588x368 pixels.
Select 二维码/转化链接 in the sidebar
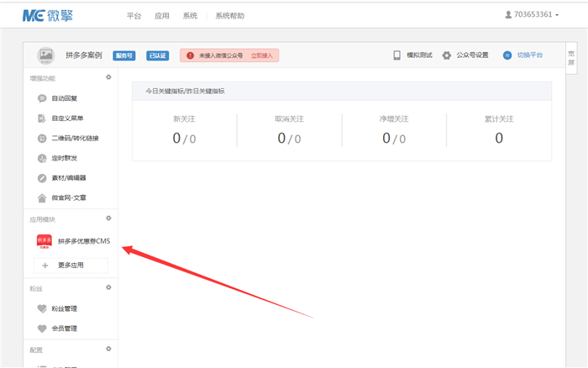pos(74,139)
